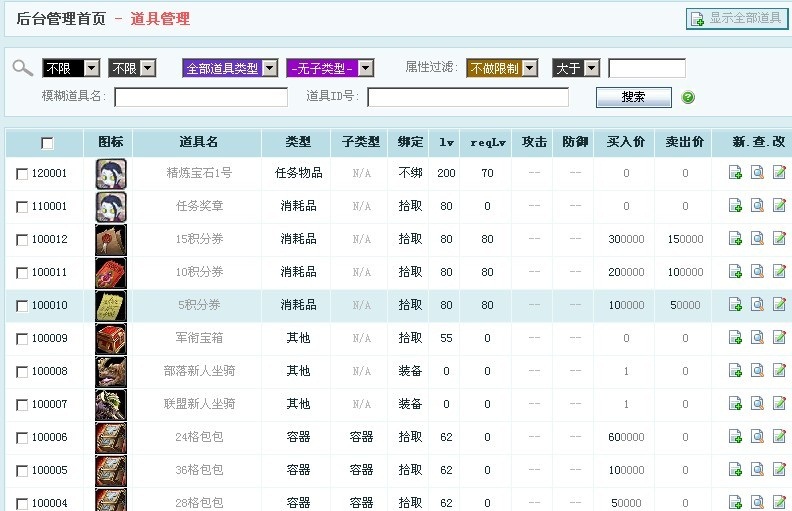
Task: Toggle the select-all checkbox in table header
Action: [47, 143]
